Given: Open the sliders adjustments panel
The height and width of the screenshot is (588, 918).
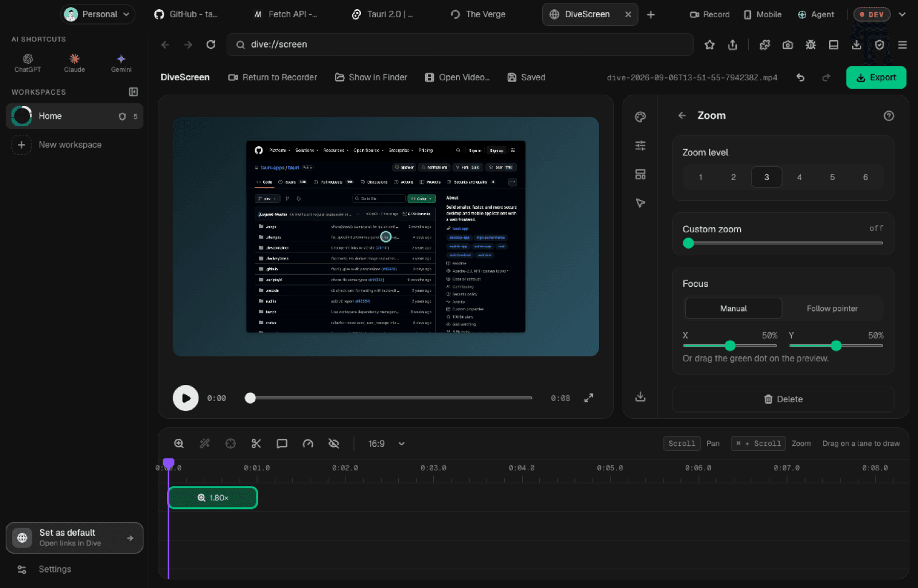Looking at the screenshot, I should 640,146.
